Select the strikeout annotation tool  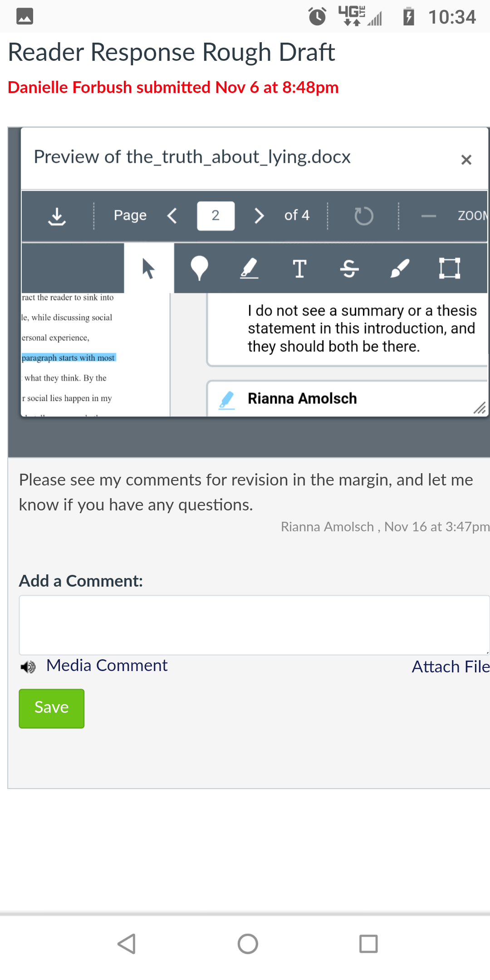pos(349,268)
